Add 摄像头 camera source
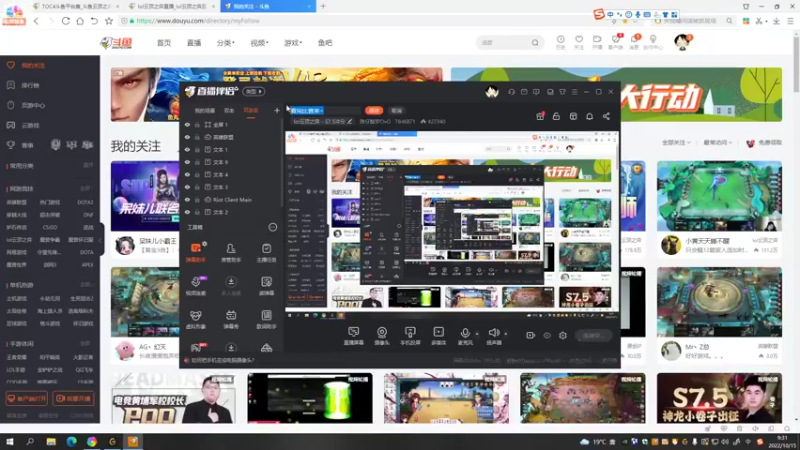 pyautogui.click(x=382, y=336)
